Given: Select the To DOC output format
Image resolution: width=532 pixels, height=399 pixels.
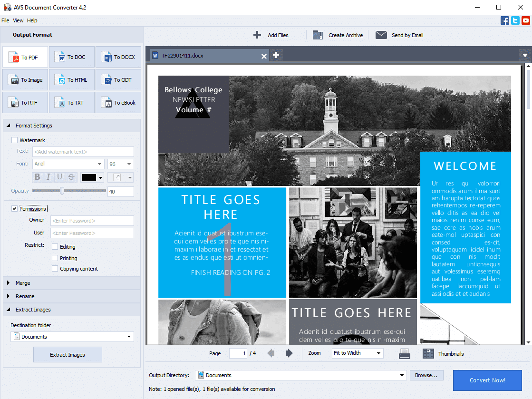Looking at the screenshot, I should tap(72, 57).
